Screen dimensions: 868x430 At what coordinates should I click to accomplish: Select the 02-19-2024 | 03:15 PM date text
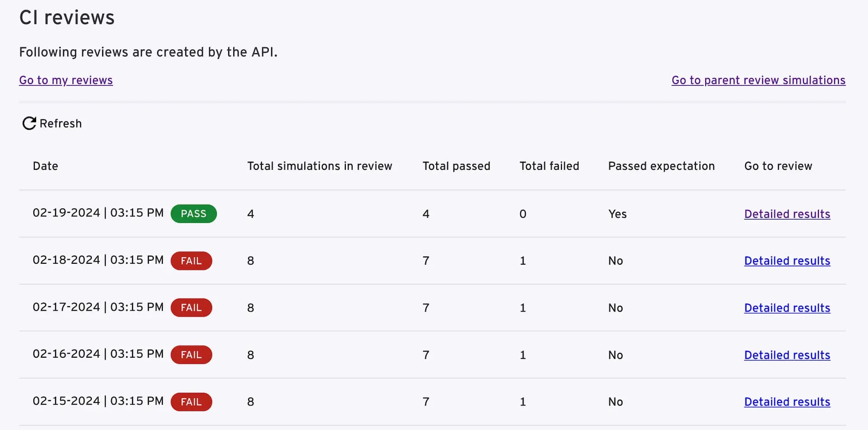pyautogui.click(x=98, y=213)
